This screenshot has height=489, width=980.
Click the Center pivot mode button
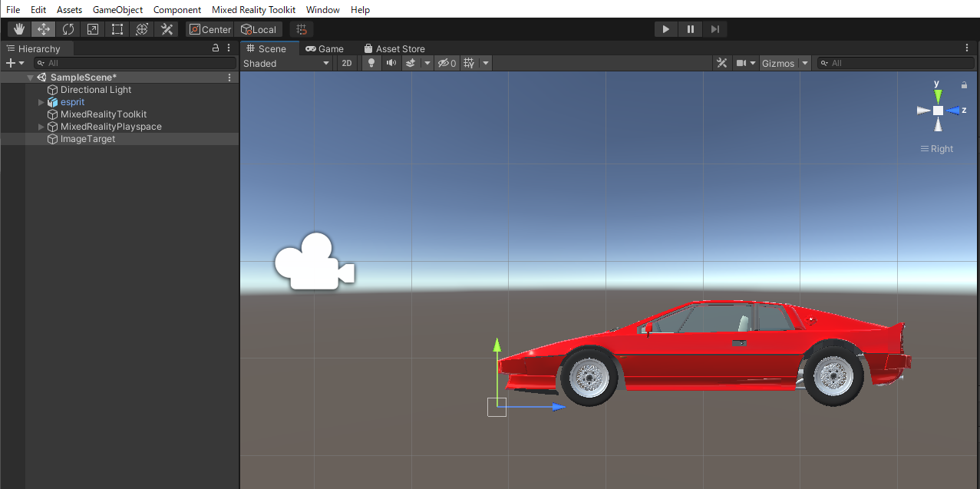click(210, 29)
